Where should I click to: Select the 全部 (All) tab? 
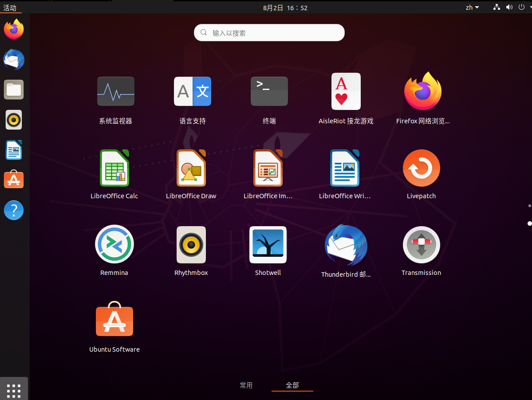[292, 385]
